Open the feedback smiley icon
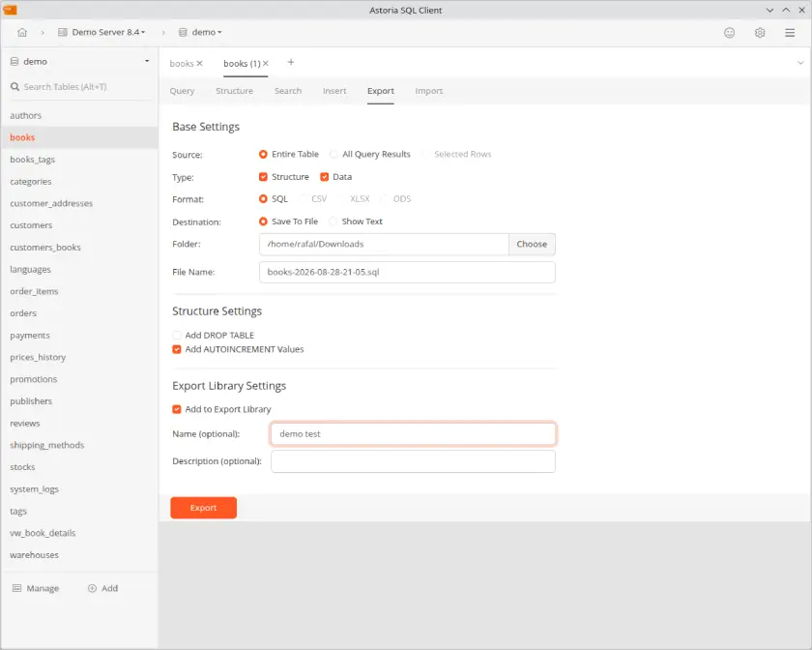The image size is (812, 650). (x=729, y=33)
